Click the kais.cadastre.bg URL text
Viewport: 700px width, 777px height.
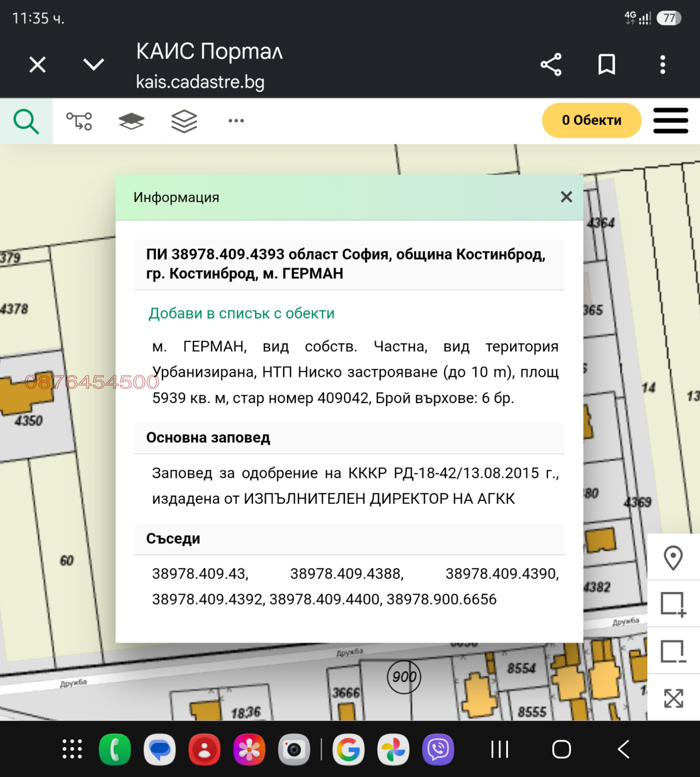[x=200, y=82]
